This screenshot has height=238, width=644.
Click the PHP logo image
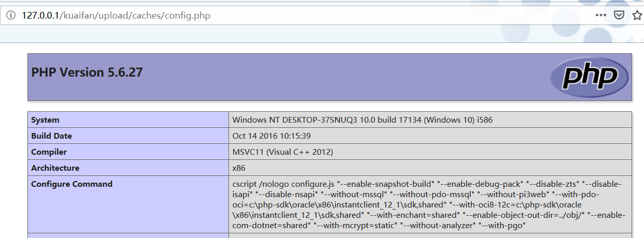(x=589, y=77)
